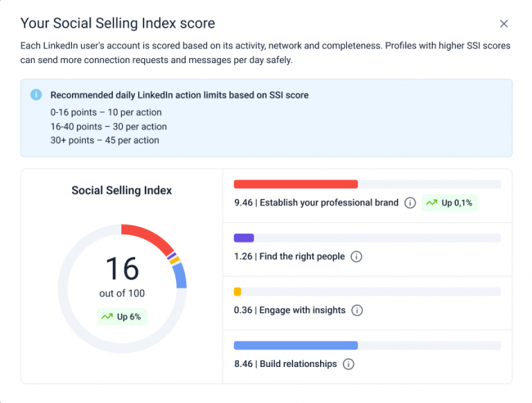Click the Social Selling Index card title
Viewport: 532px width, 403px height.
point(122,190)
